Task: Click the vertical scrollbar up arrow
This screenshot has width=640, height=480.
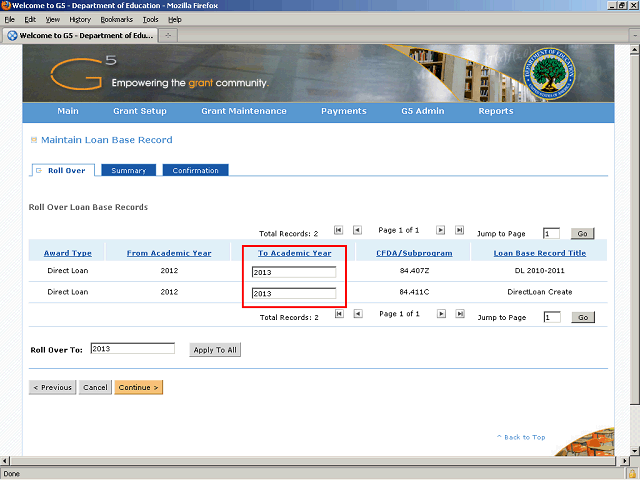Action: [x=634, y=50]
